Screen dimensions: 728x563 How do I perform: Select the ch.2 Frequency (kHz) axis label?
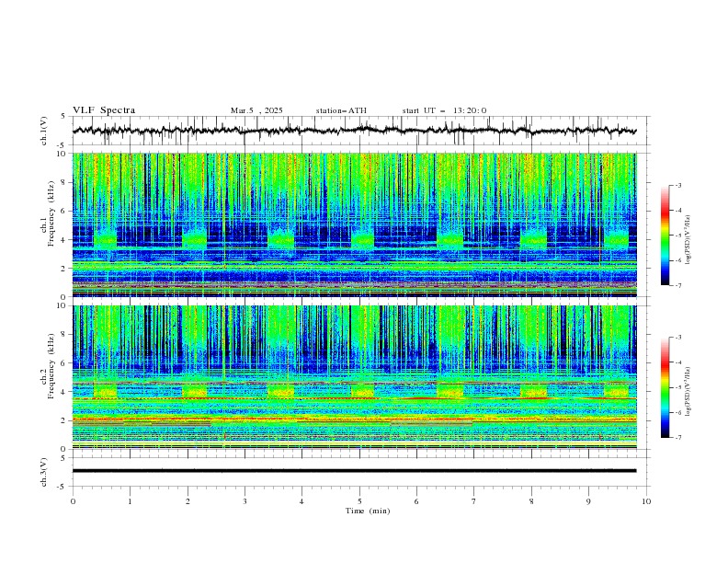[x=47, y=366]
